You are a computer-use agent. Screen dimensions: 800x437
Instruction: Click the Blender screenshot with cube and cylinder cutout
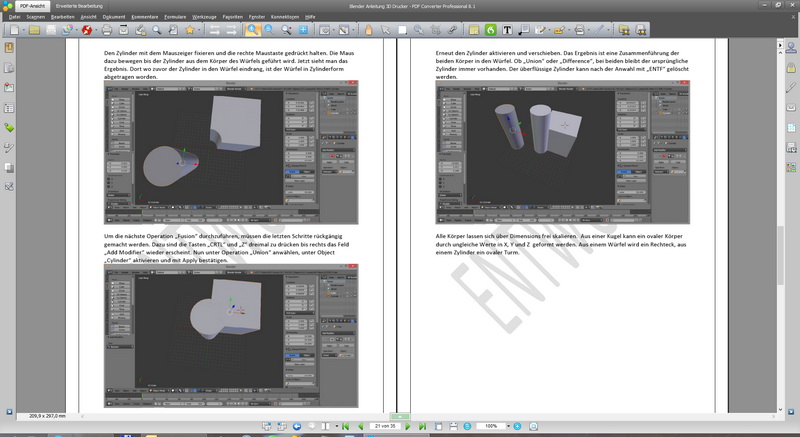pos(231,152)
